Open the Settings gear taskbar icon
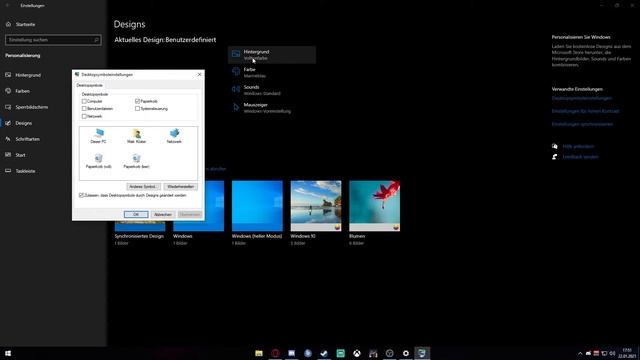 point(406,353)
